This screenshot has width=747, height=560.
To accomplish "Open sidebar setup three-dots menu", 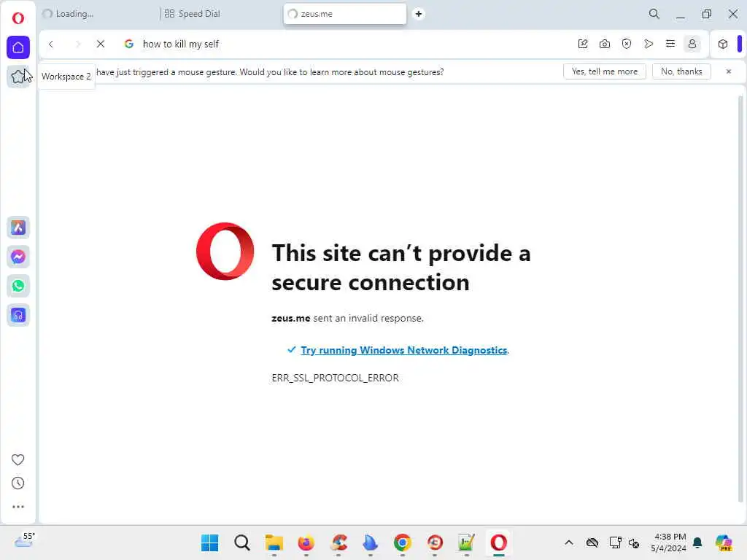I will [18, 507].
